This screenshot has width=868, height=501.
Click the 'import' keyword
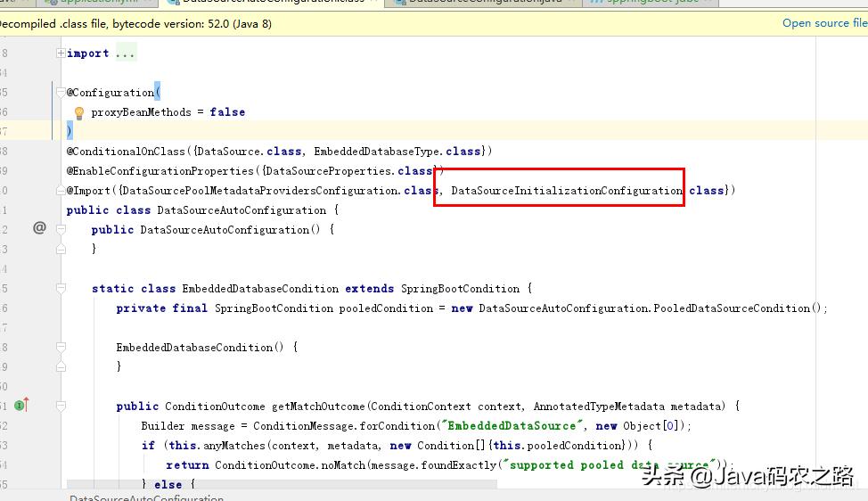tap(87, 53)
